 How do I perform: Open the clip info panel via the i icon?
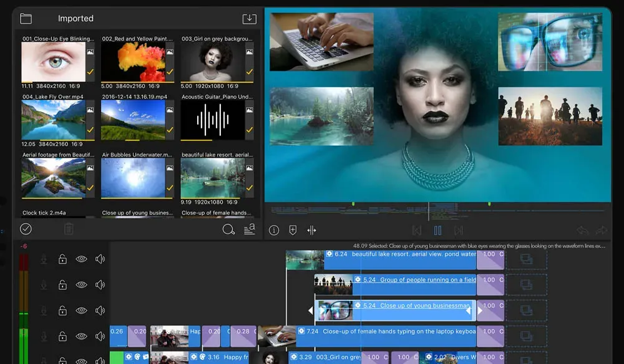(273, 230)
